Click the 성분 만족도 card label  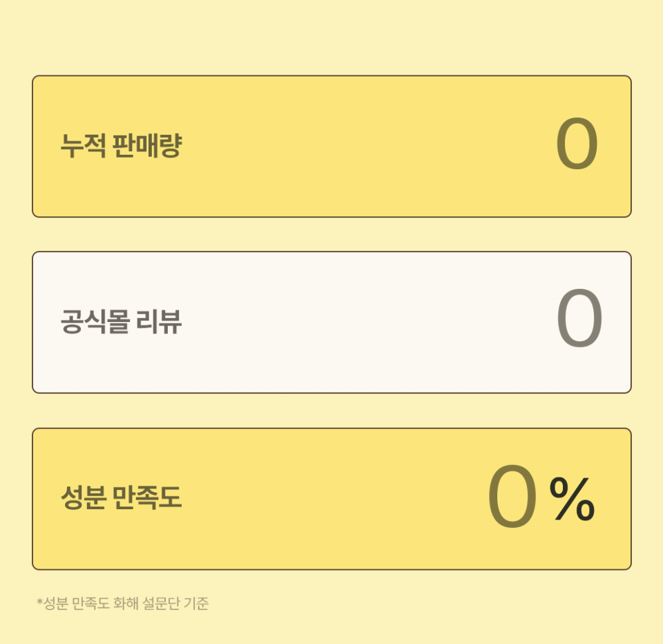pos(121,498)
